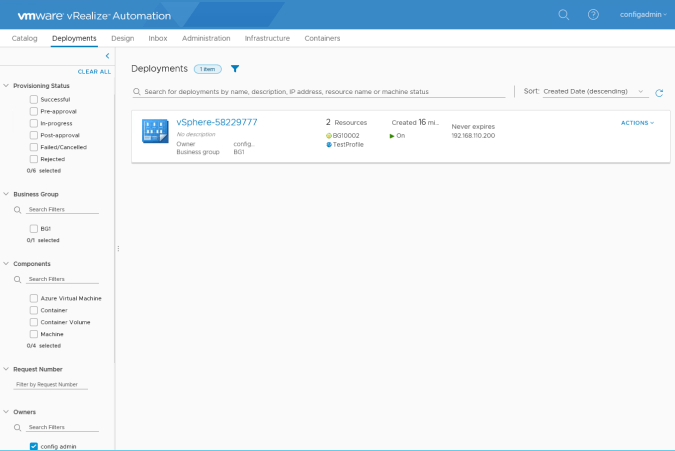Viewport: 675px width, 451px height.
Task: Open the help question mark icon
Action: coord(593,15)
